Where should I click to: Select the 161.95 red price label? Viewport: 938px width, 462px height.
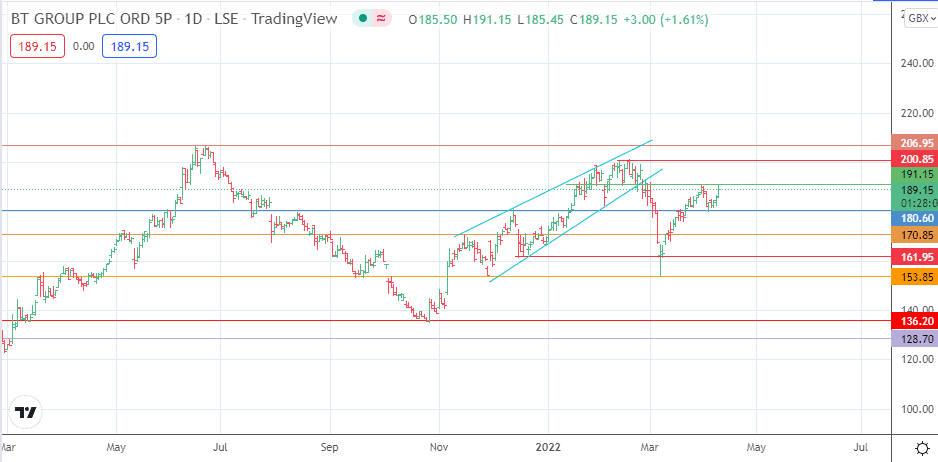point(915,257)
